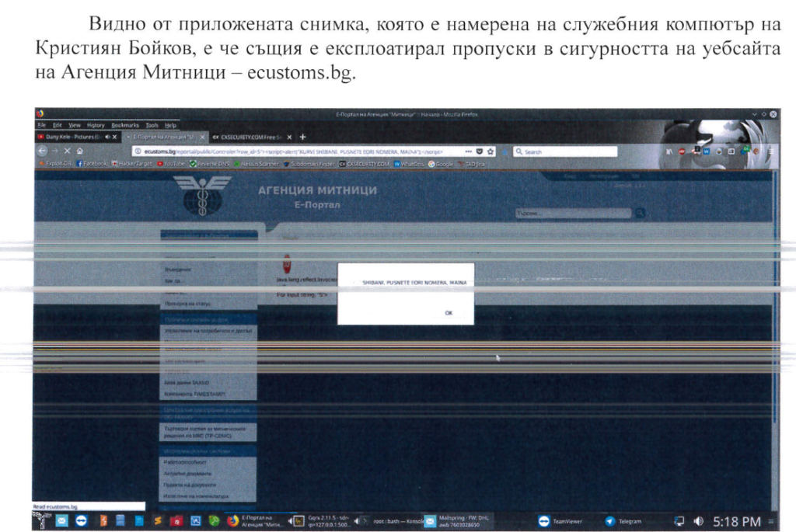Click the red Adblock Plus extension icon

pos(682,151)
